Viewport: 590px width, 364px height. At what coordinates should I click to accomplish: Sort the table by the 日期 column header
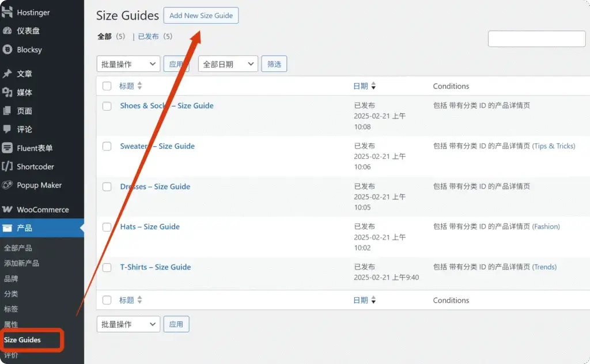click(361, 86)
